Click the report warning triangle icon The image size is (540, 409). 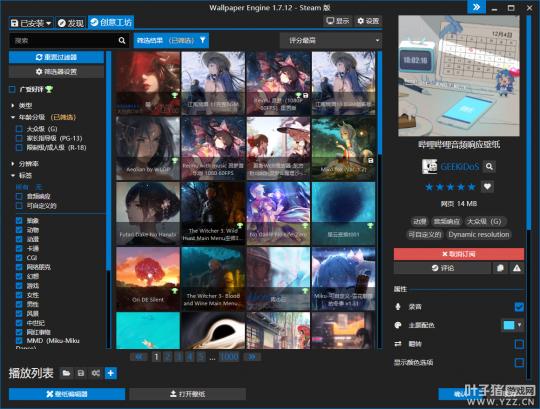[517, 268]
